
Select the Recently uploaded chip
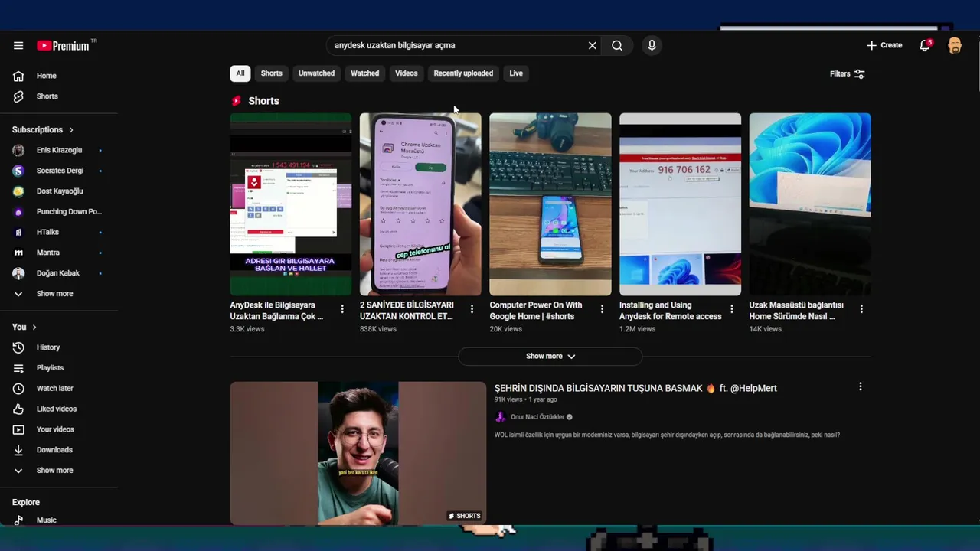coord(463,73)
